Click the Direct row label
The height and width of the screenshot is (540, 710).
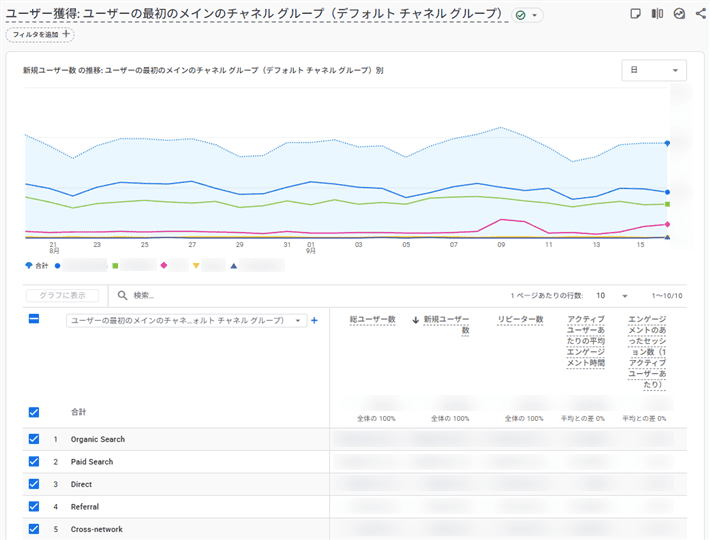82,484
